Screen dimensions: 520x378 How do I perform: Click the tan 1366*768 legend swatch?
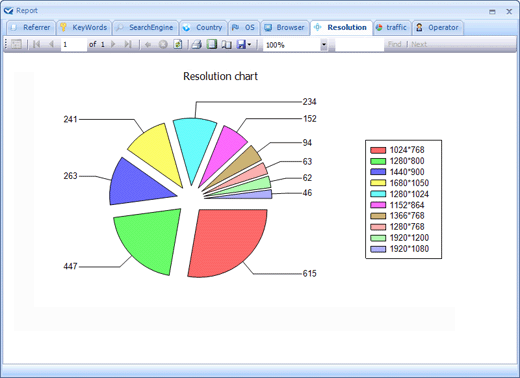[378, 216]
